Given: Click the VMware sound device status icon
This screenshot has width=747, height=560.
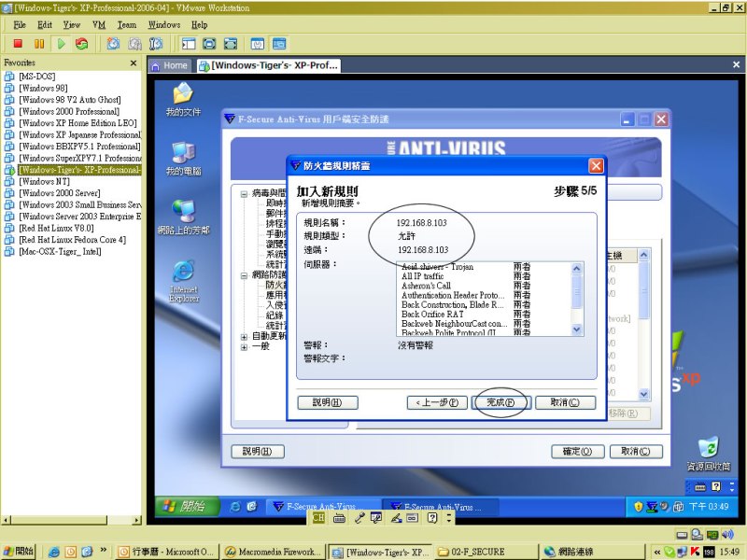Looking at the screenshot, I should click(x=727, y=534).
